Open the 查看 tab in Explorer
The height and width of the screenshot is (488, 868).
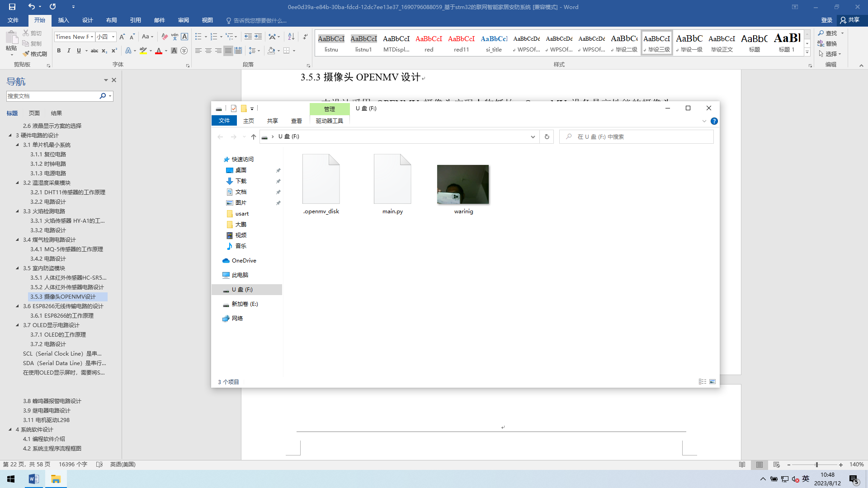(296, 121)
